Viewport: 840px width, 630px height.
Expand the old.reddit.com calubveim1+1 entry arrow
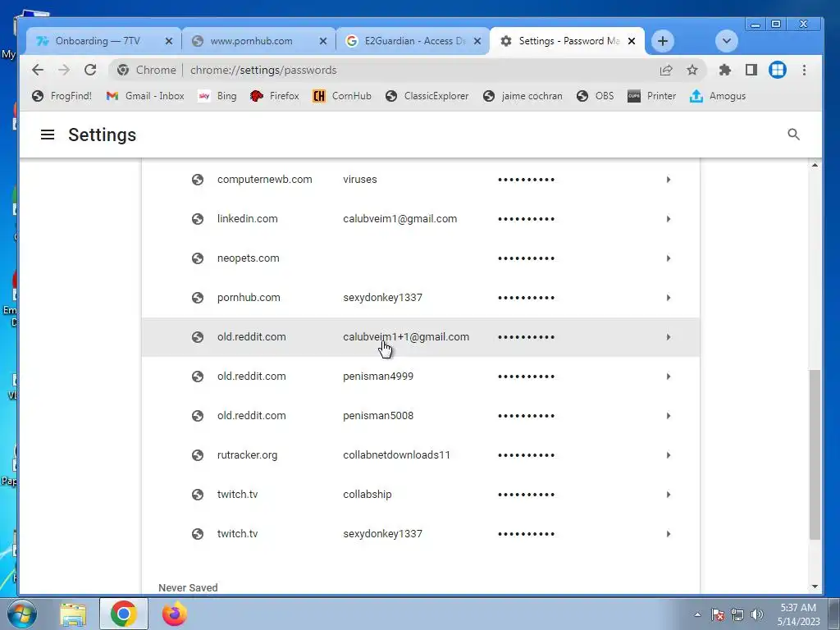[x=668, y=337]
